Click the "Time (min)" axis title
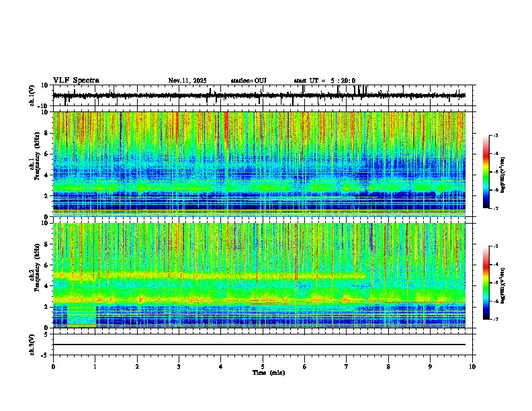The image size is (532, 411). (269, 372)
